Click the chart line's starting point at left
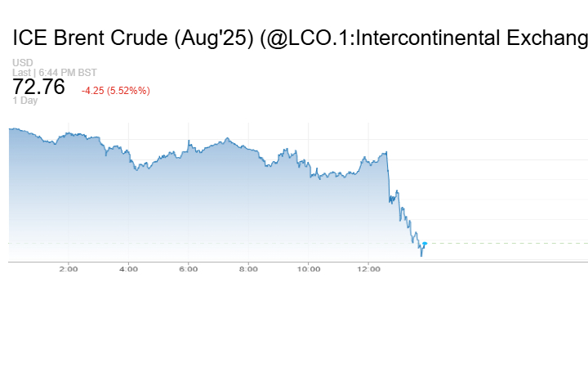The height and width of the screenshot is (368, 588). 9,129
